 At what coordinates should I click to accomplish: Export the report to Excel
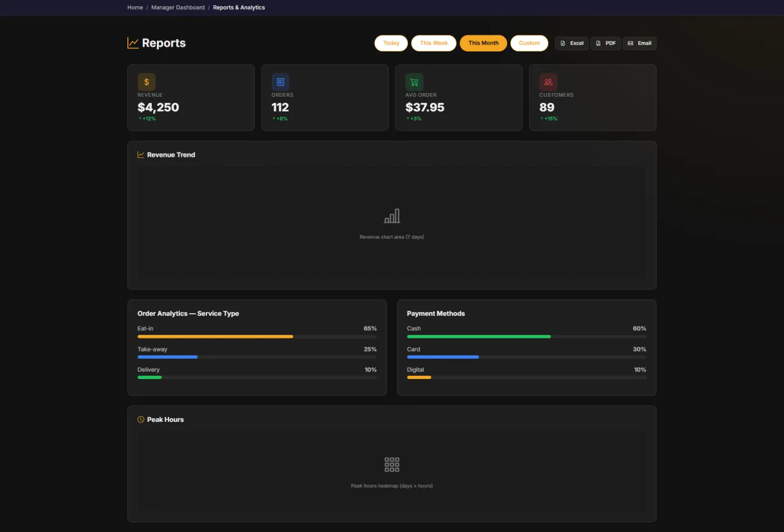(572, 43)
